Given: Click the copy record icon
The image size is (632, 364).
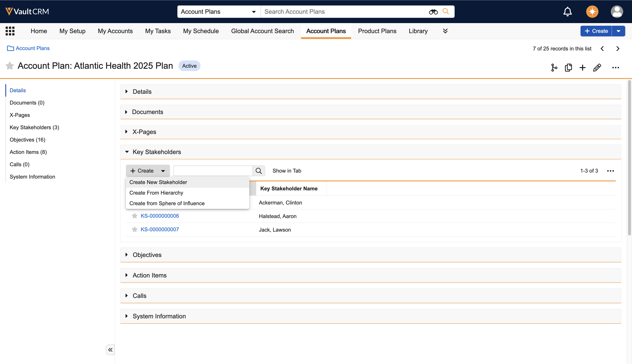Looking at the screenshot, I should [x=568, y=68].
